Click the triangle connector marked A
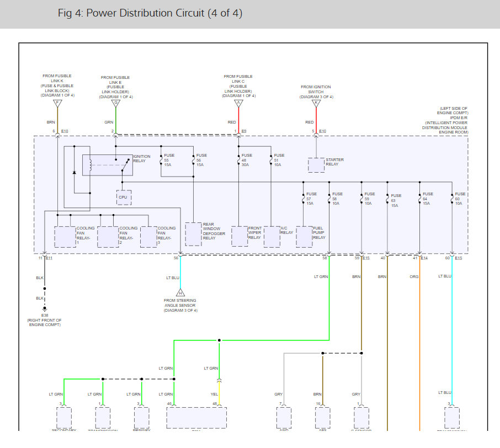The image size is (500, 448). [x=238, y=103]
